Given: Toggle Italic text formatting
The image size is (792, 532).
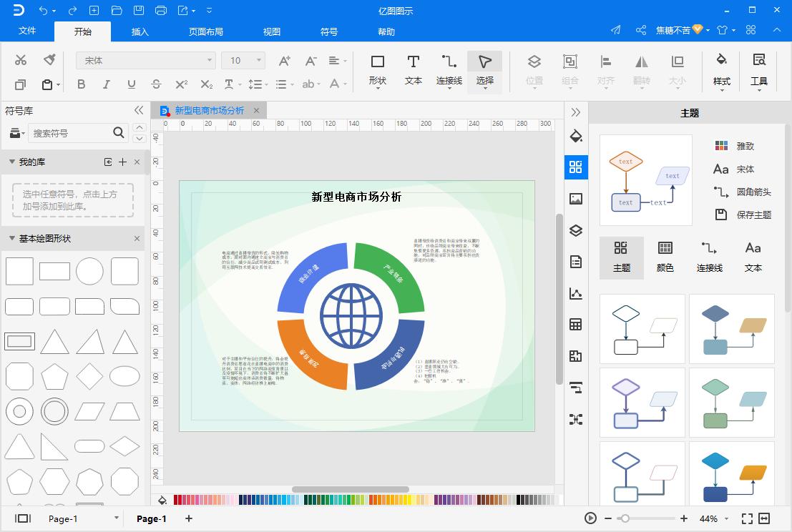Looking at the screenshot, I should click(x=106, y=84).
